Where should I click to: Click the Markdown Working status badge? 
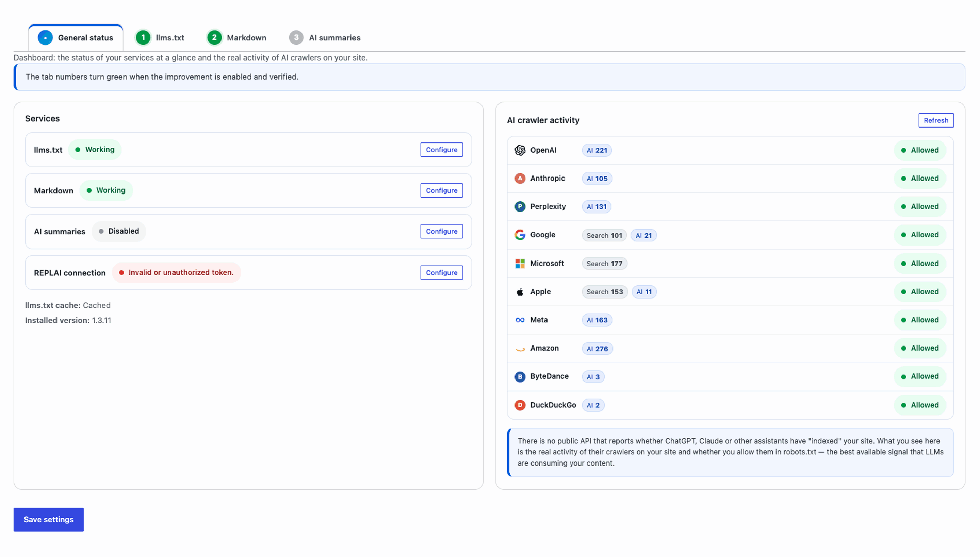coord(106,190)
